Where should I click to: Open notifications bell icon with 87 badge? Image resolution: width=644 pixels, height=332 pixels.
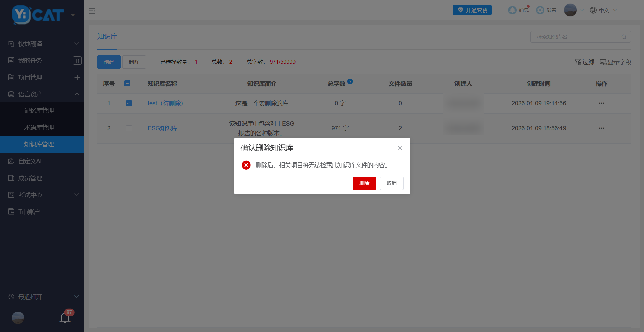(x=65, y=317)
